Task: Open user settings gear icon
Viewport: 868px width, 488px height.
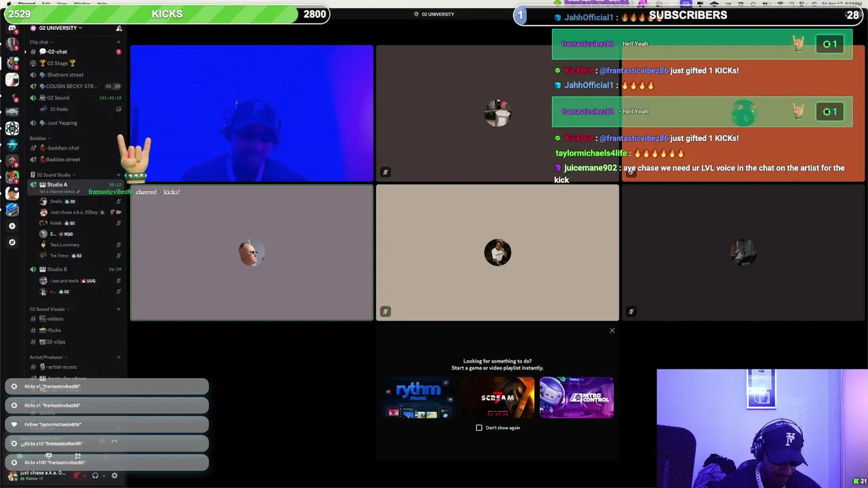Action: pos(114,476)
